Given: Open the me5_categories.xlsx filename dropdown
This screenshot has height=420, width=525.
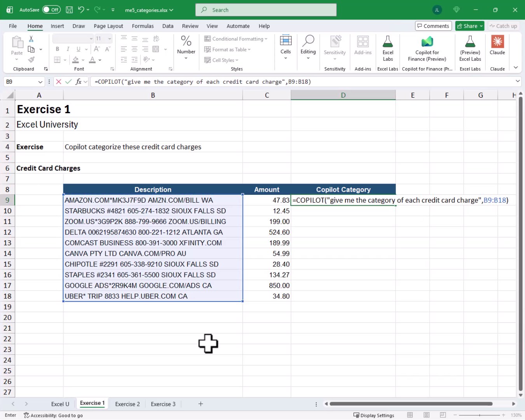Looking at the screenshot, I should click(149, 10).
